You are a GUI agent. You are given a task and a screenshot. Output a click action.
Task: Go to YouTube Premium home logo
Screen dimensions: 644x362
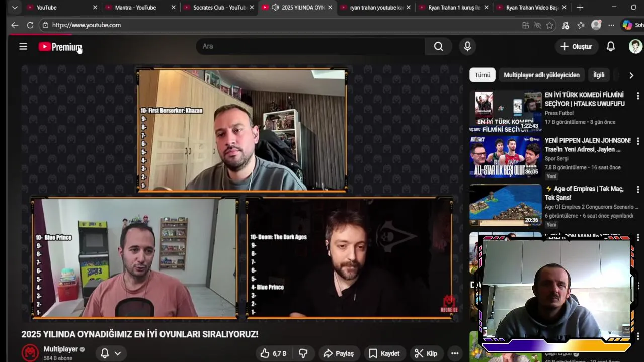click(60, 47)
